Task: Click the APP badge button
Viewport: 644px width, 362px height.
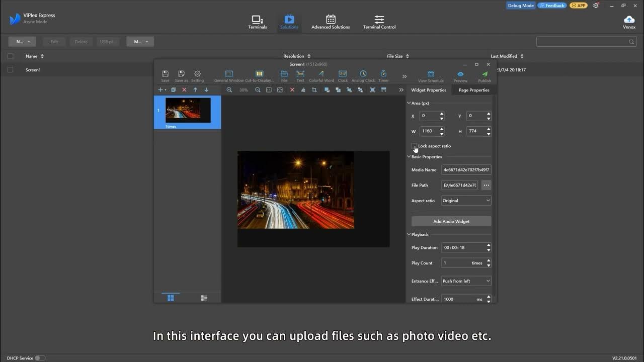Action: pyautogui.click(x=579, y=6)
